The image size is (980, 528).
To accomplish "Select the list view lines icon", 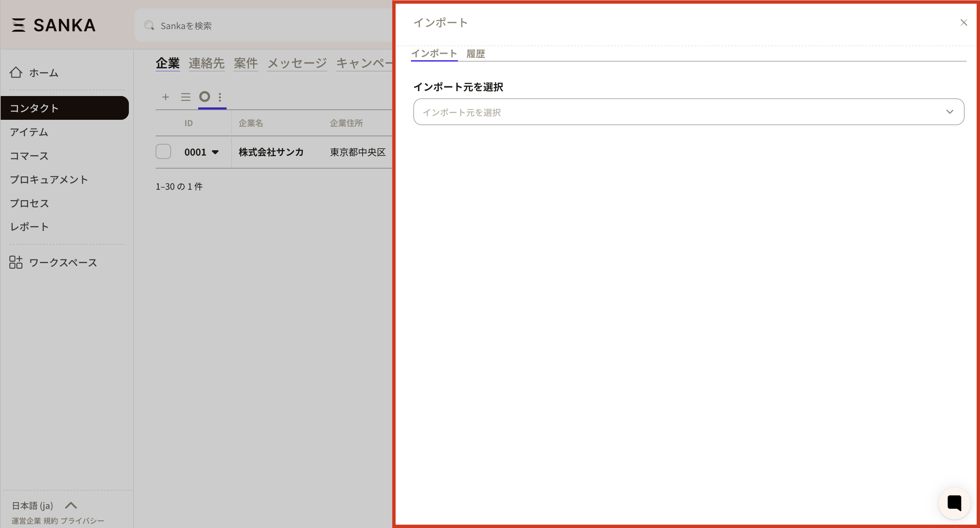I will click(x=186, y=97).
